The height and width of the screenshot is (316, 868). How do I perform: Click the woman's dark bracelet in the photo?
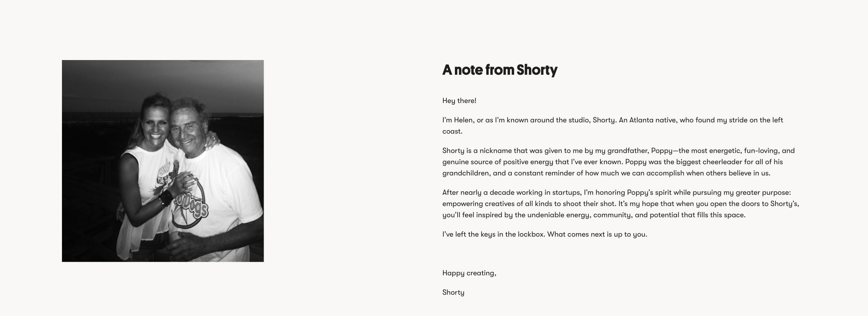164,199
